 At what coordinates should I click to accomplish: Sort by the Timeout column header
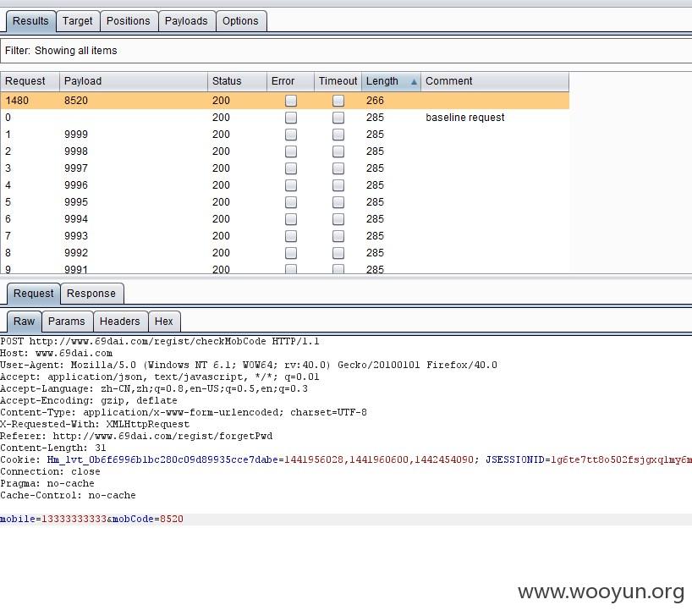pos(338,81)
